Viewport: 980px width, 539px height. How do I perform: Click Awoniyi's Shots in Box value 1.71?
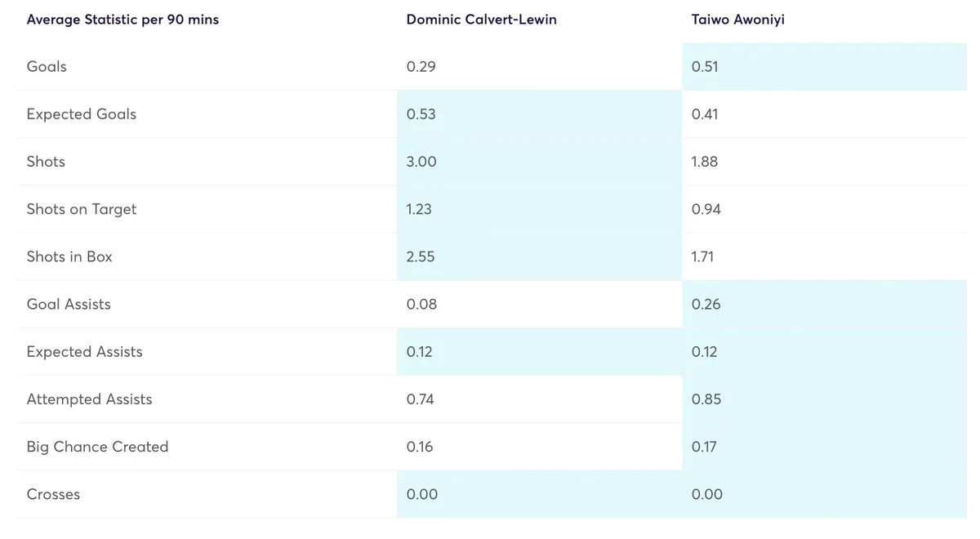pyautogui.click(x=702, y=256)
